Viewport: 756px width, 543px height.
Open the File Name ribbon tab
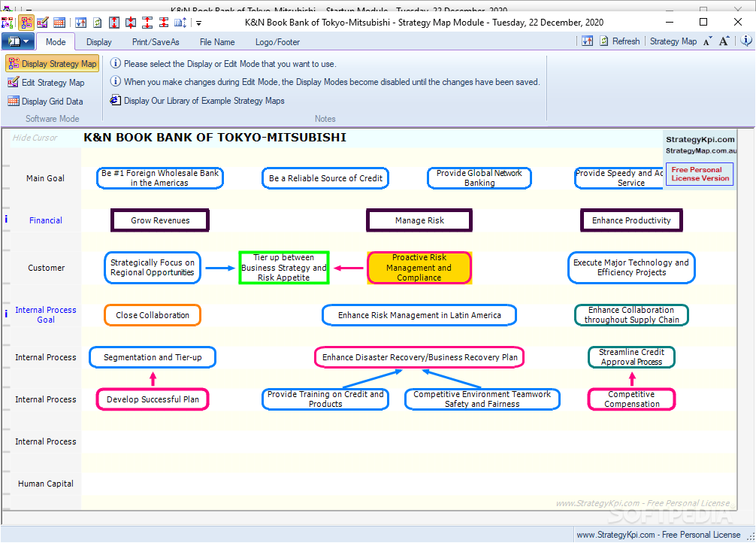217,42
